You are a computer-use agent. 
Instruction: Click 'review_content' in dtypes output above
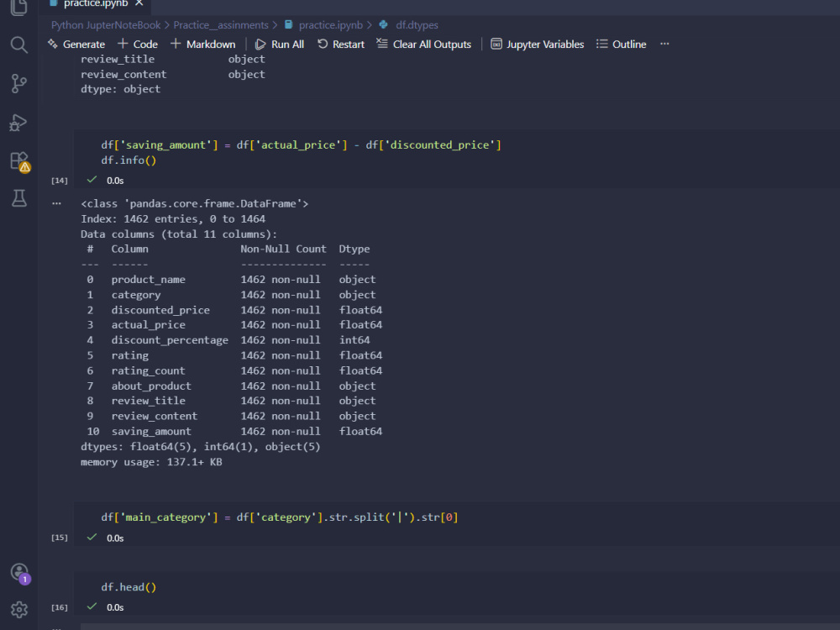coord(123,75)
